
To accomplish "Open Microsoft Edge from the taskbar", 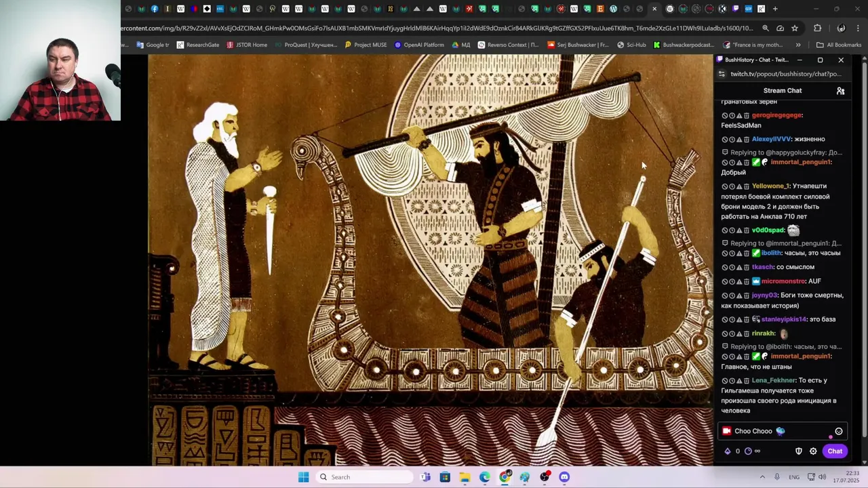I will click(x=485, y=477).
